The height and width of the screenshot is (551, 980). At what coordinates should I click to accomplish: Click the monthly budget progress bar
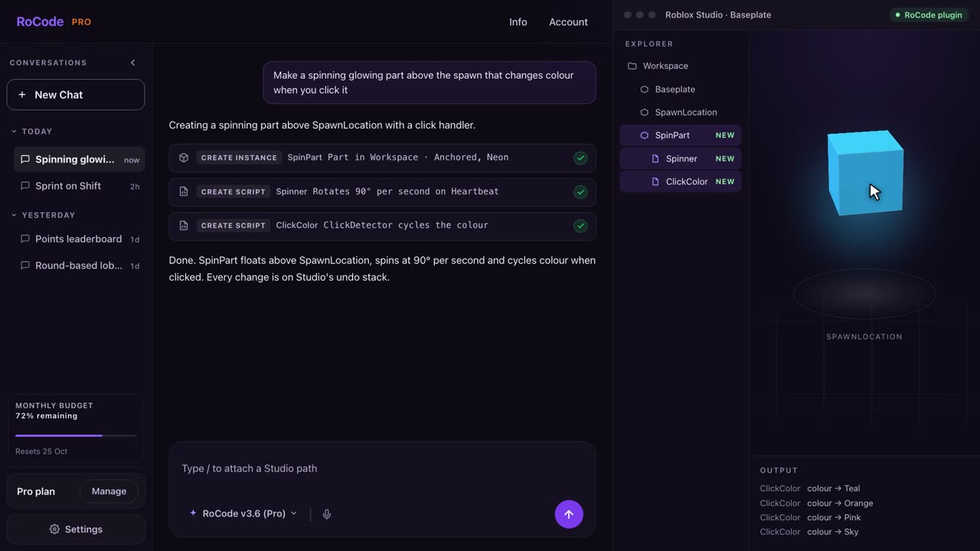click(x=76, y=435)
